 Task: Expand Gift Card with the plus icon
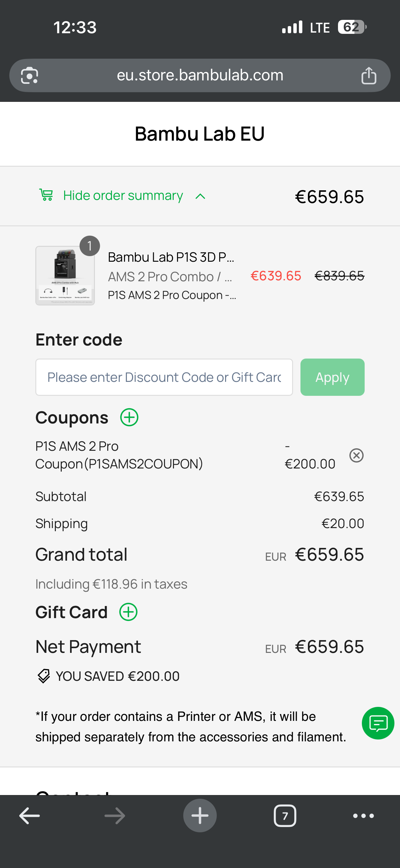click(128, 612)
